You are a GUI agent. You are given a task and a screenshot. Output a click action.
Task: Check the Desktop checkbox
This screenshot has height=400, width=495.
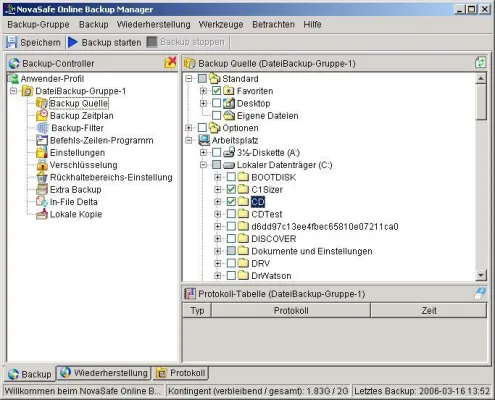216,103
